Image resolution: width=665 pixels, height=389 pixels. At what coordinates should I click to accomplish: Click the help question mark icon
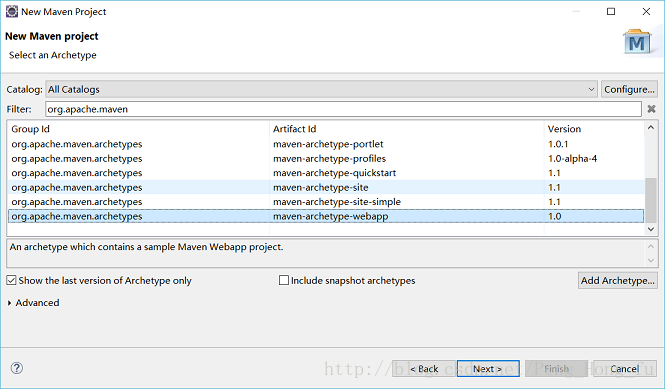17,368
